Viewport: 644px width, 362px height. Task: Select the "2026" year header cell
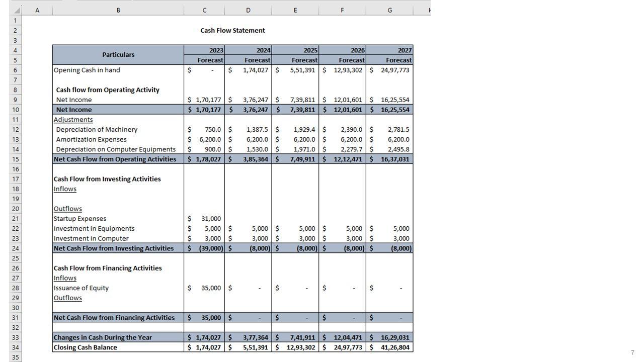342,50
